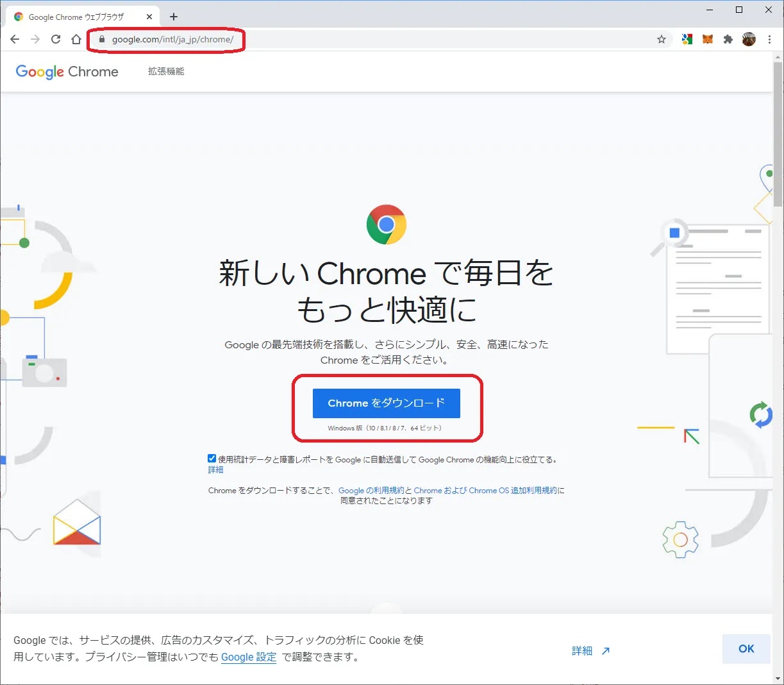Uncheck the usage statistics sending checkbox
Viewport: 784px width, 685px height.
[212, 459]
